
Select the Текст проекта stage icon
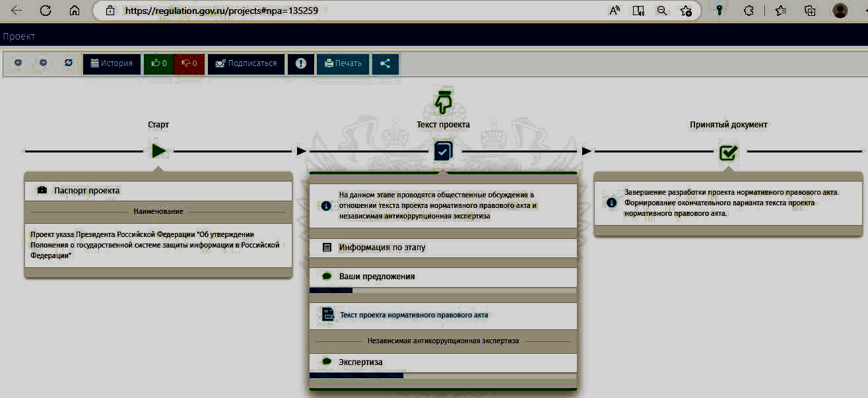coord(443,152)
